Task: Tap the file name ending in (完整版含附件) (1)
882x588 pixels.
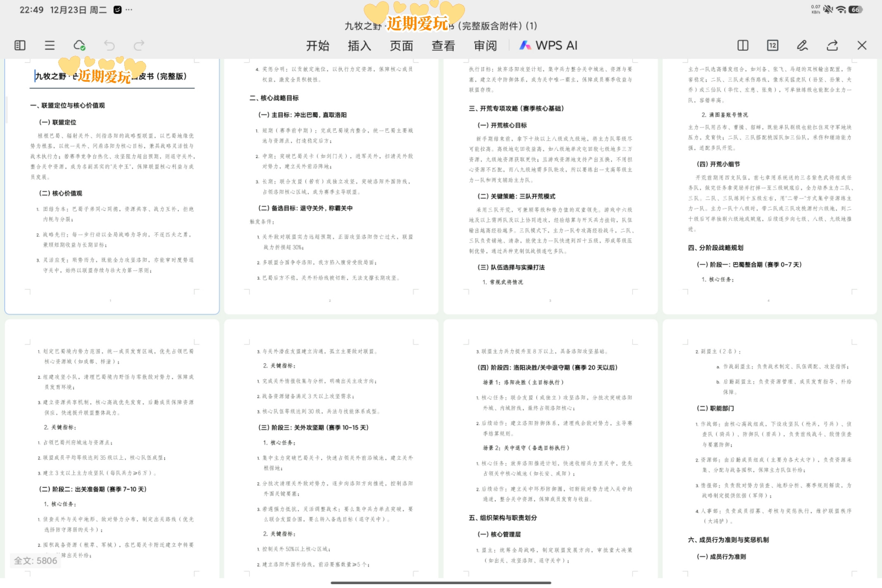Action: pos(441,26)
